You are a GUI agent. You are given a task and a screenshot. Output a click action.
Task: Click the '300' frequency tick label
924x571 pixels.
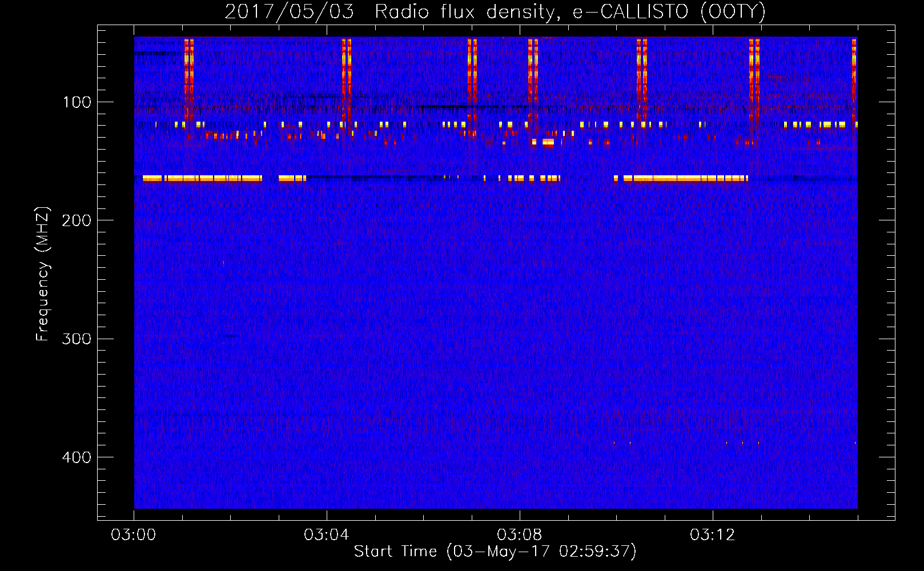77,339
